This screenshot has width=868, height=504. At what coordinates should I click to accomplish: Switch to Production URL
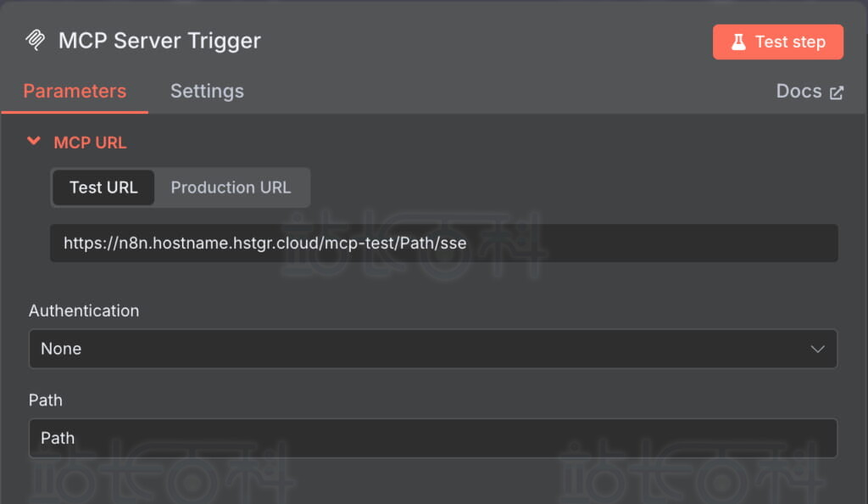[x=231, y=188]
